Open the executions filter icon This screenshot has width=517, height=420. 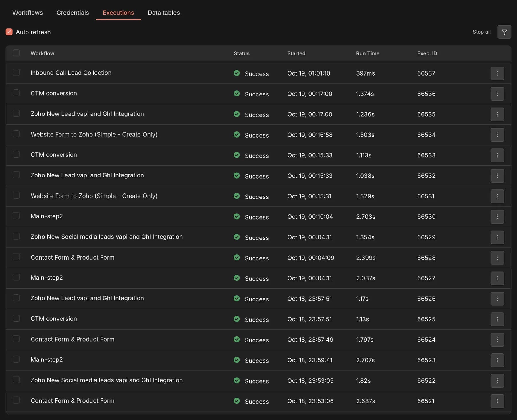click(504, 32)
